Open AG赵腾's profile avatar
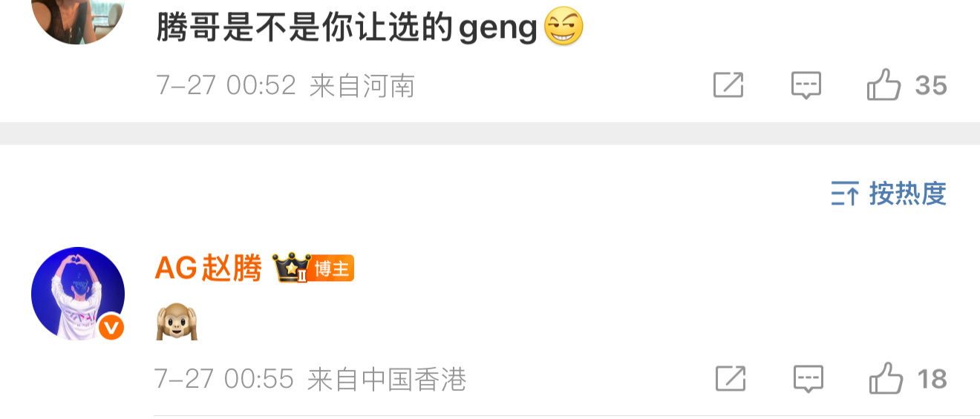Screen dimensions: 980x419 78,294
